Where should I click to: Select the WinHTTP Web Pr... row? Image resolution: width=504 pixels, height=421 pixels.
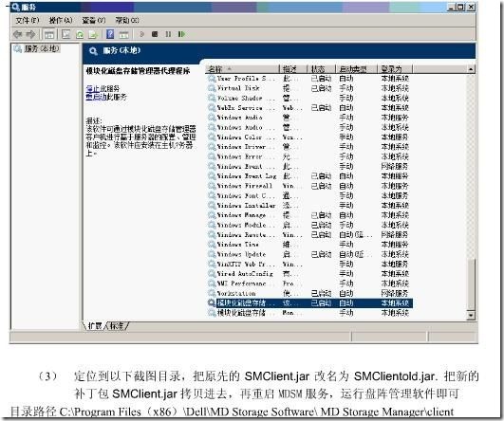pos(309,264)
